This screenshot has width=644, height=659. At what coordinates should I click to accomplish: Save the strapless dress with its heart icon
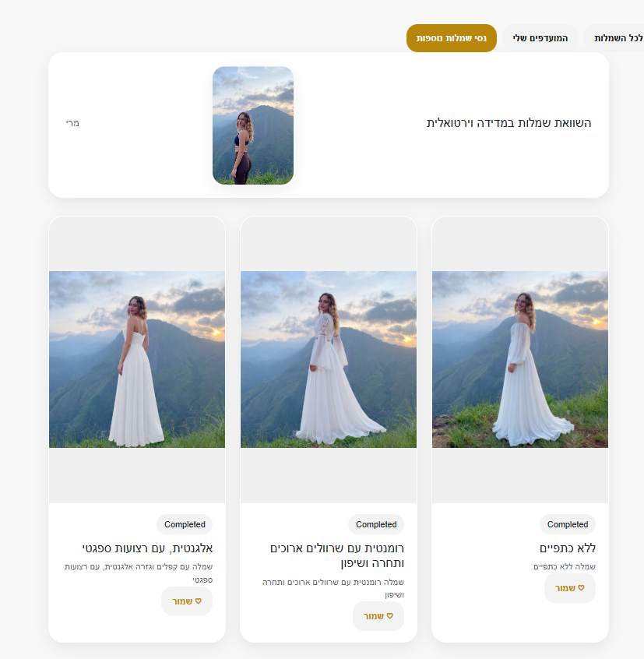[570, 588]
